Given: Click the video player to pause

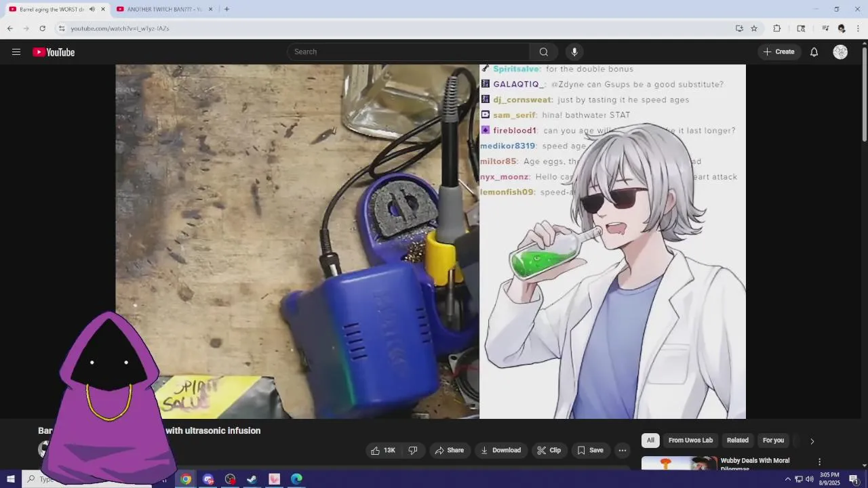Looking at the screenshot, I should click(431, 241).
